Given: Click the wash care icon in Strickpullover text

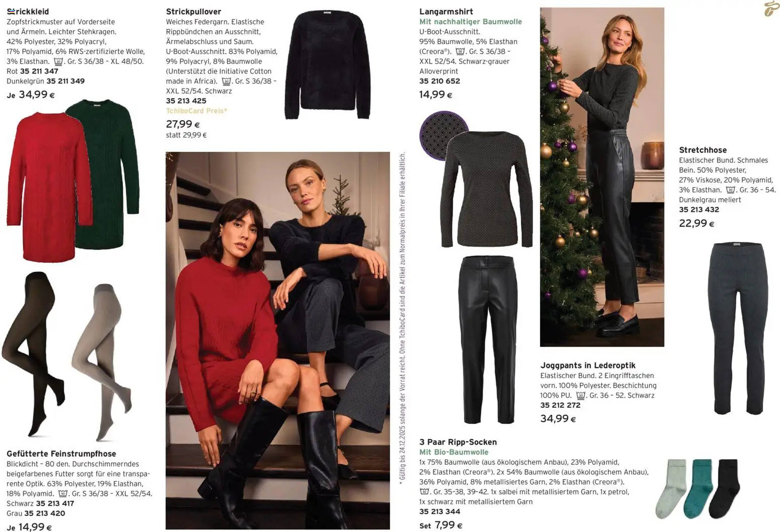Looking at the screenshot, I should [227, 81].
